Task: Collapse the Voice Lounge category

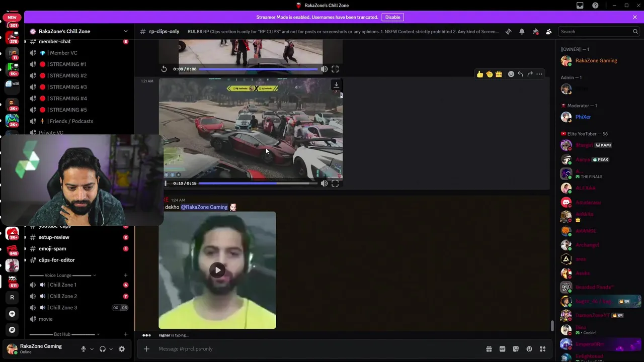Action: [62, 276]
